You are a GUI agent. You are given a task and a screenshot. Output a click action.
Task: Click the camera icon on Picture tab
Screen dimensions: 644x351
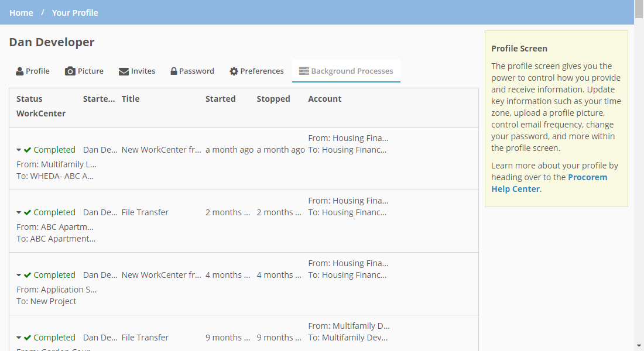[70, 71]
